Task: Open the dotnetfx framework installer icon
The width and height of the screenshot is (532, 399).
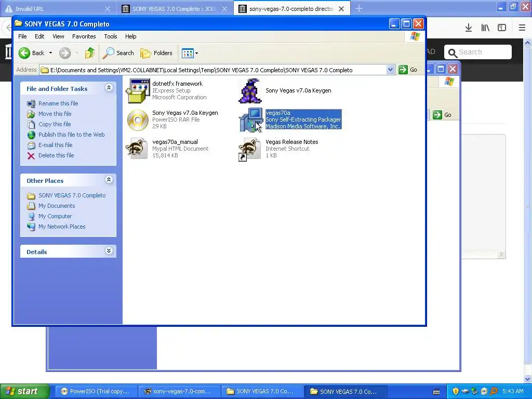Action: click(138, 90)
